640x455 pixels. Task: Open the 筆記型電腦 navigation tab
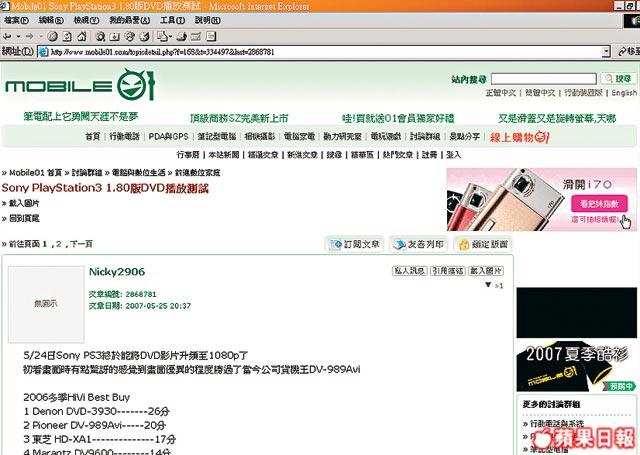pos(217,137)
